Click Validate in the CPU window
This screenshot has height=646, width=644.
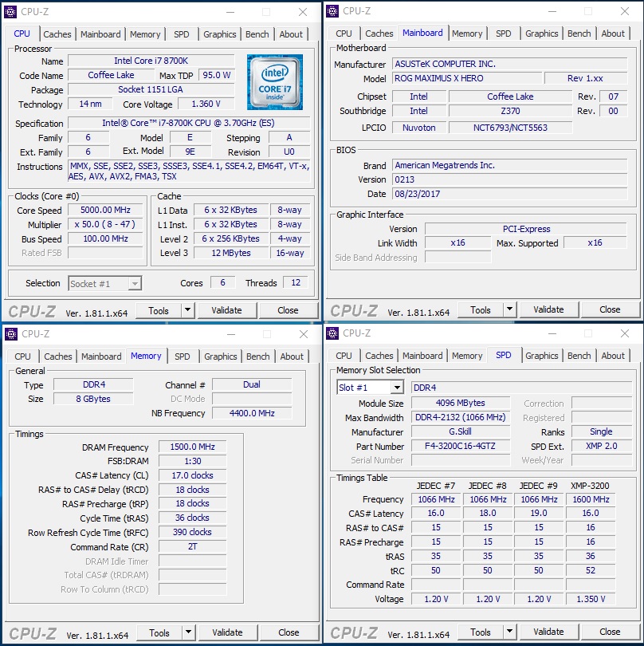click(x=227, y=310)
